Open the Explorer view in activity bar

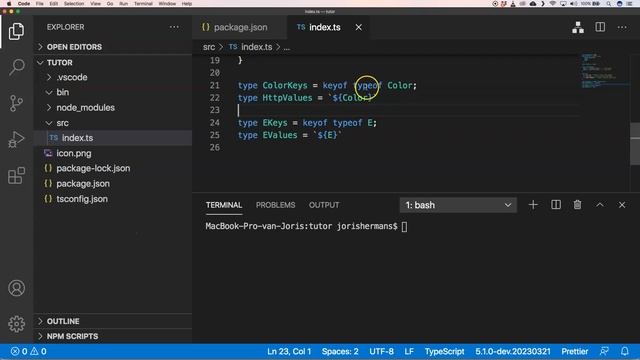pos(16,31)
